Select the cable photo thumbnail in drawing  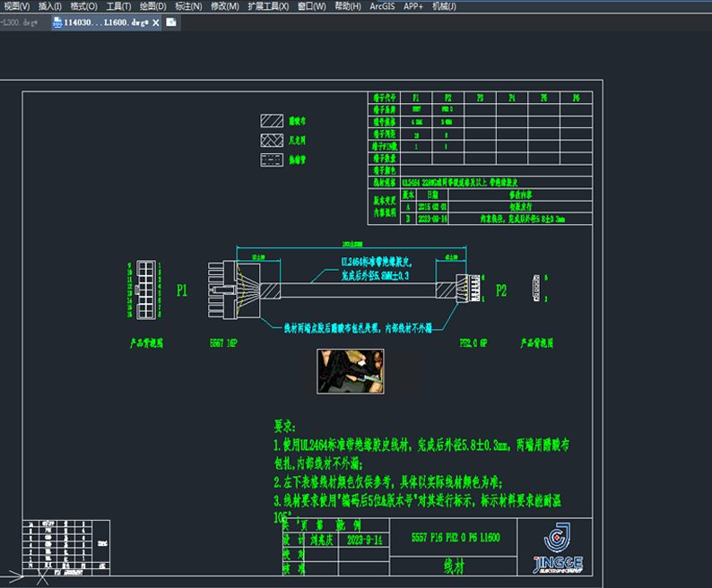tap(352, 372)
